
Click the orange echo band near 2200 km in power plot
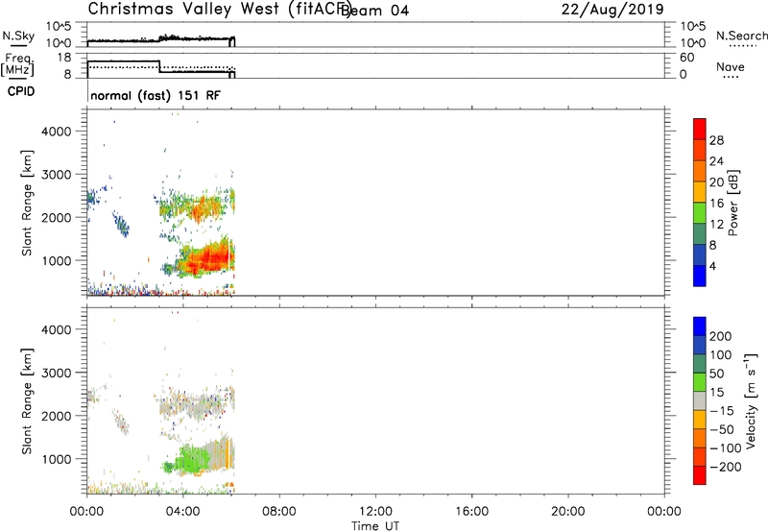[203, 208]
